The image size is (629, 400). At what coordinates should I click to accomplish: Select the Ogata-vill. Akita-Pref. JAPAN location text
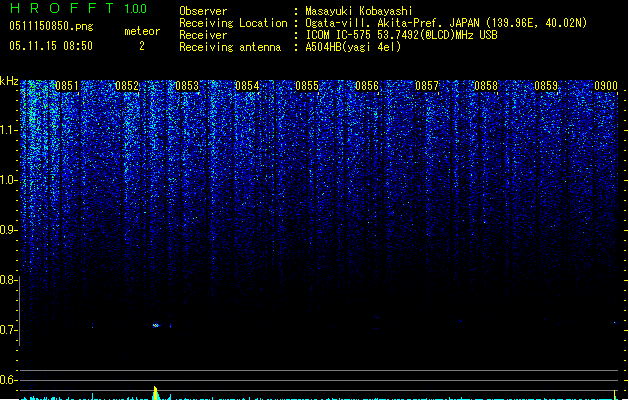(446, 23)
